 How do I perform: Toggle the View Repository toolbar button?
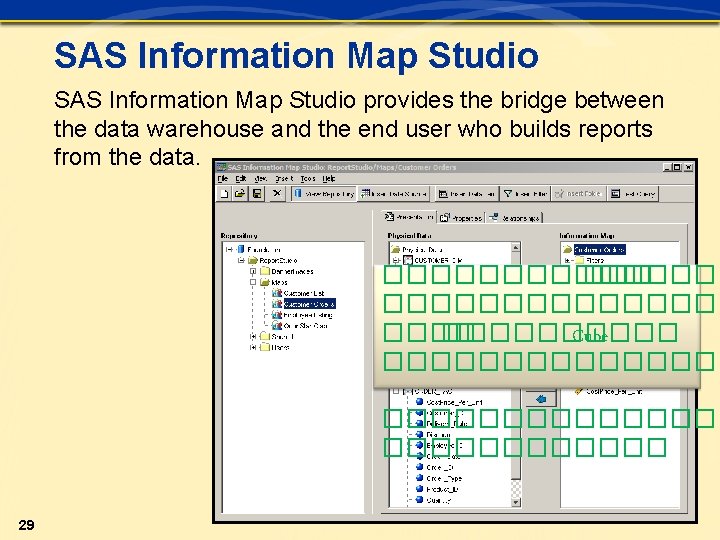click(x=324, y=194)
